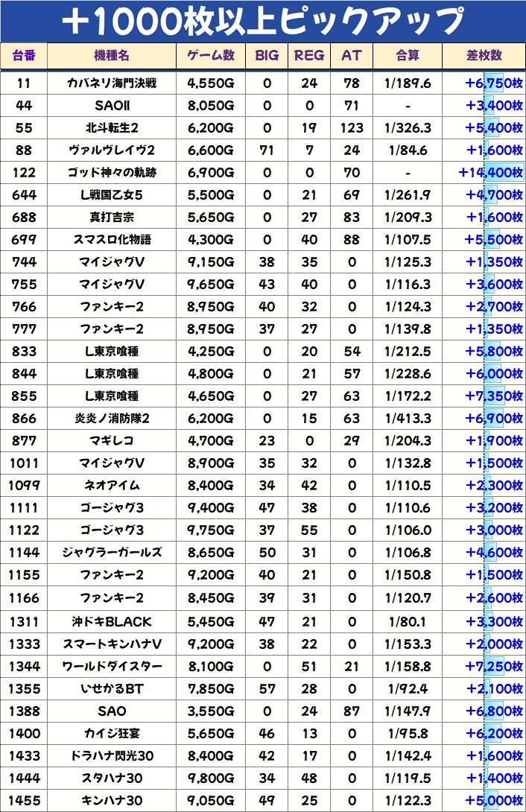Click machine number 766
Image resolution: width=526 pixels, height=812 pixels.
click(x=24, y=307)
